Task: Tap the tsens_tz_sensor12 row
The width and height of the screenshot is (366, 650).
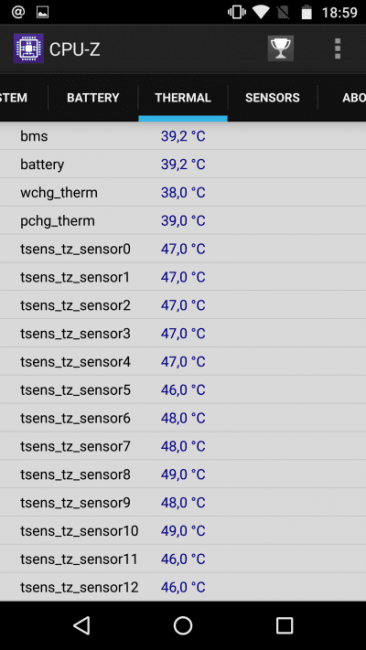Action: point(183,587)
